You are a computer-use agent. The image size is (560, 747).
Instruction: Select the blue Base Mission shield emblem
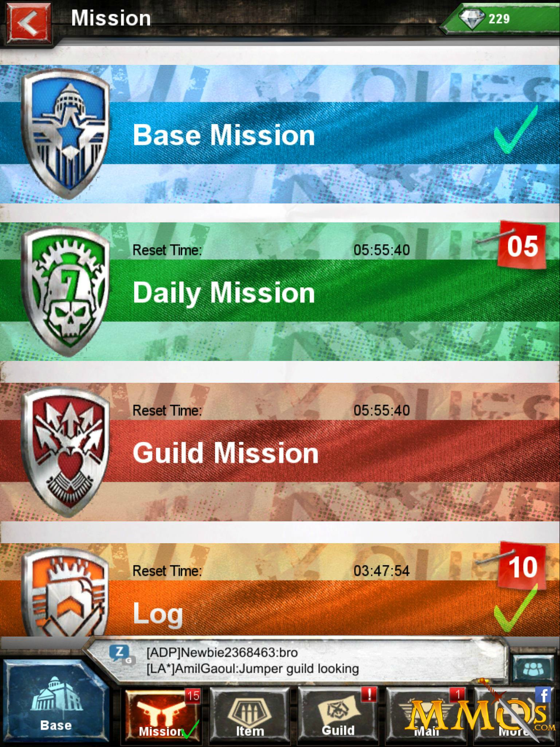(66, 134)
